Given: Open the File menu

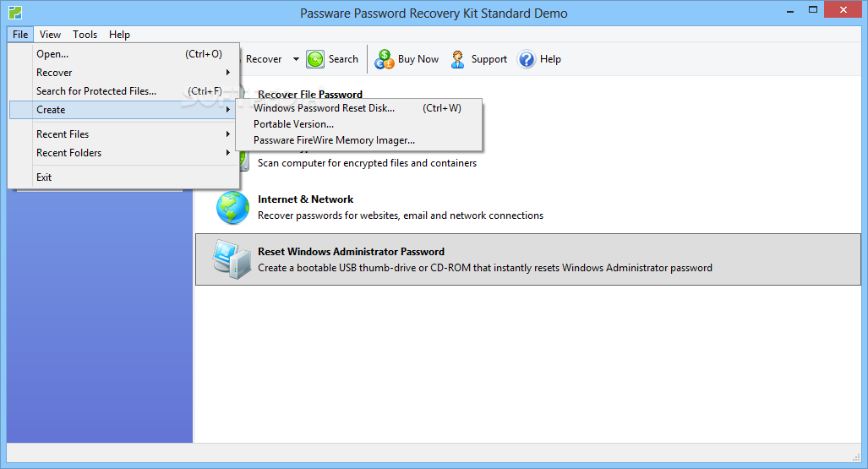Looking at the screenshot, I should coord(20,35).
